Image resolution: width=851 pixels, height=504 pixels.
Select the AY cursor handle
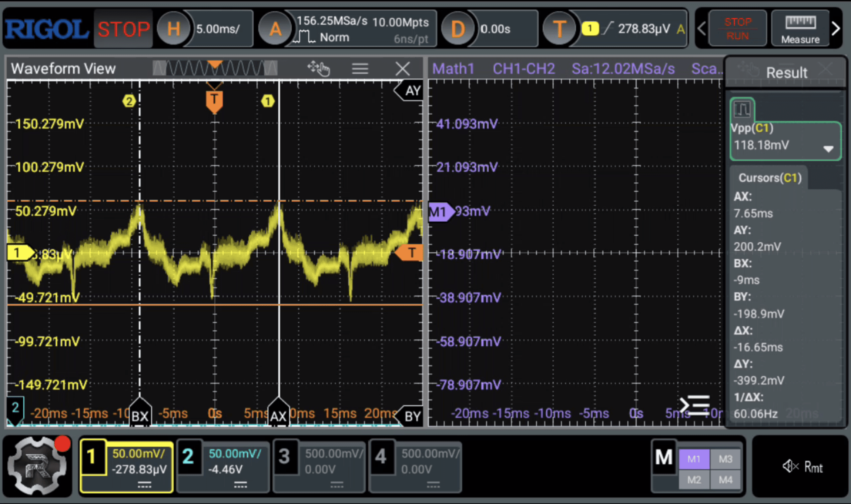[409, 91]
